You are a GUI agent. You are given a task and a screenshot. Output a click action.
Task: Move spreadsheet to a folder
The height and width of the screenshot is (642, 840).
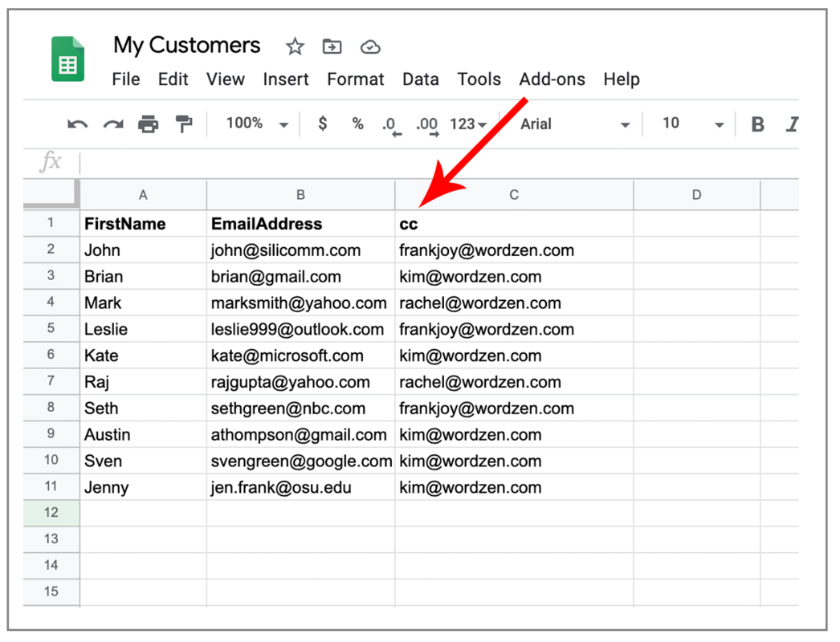(332, 47)
